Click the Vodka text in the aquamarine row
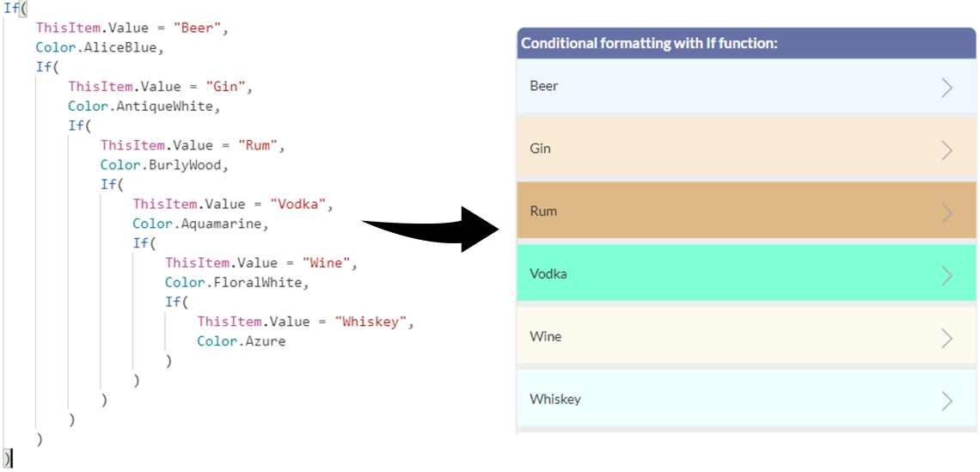Image resolution: width=980 pixels, height=472 pixels. 548,274
